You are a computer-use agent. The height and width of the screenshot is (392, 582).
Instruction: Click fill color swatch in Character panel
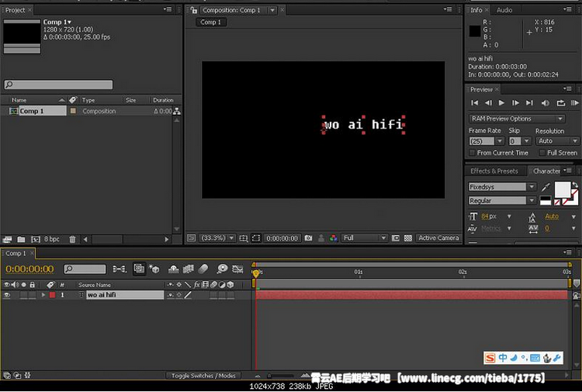click(x=563, y=189)
